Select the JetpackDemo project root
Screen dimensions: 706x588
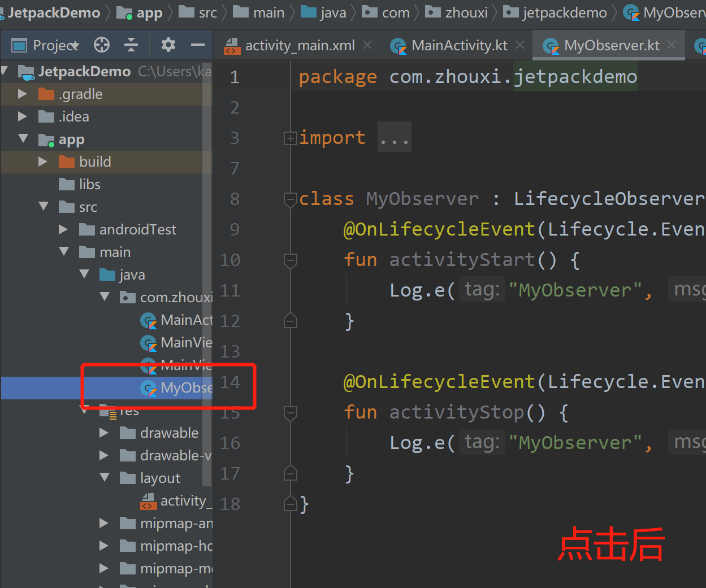click(106, 71)
